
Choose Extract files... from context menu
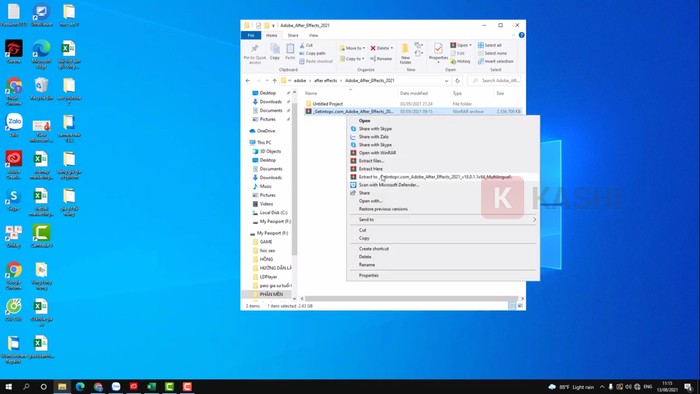443,161
